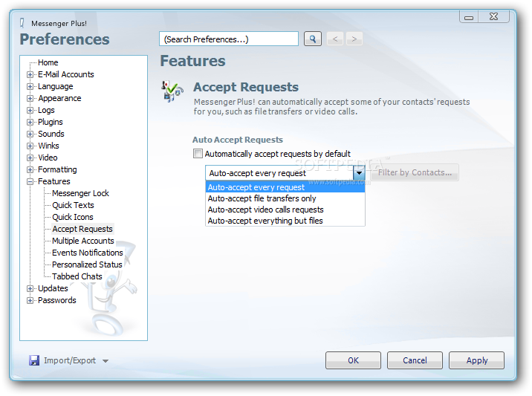The width and height of the screenshot is (532, 396).
Task: Select the Formatting label in tree
Action: [57, 169]
